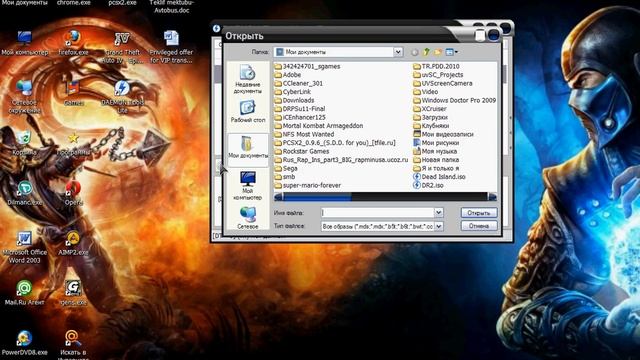Select the Мои рисунки folder
640x360 pixels.
[436, 143]
